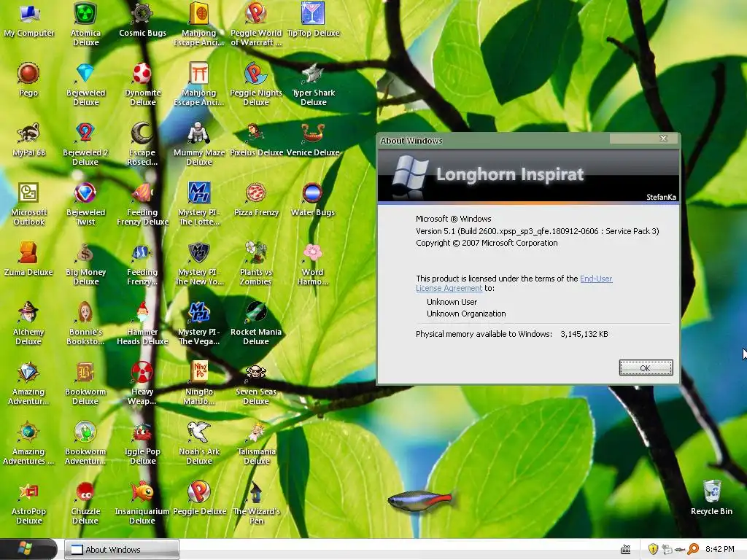
Task: Click the Start button on taskbar
Action: (28, 549)
